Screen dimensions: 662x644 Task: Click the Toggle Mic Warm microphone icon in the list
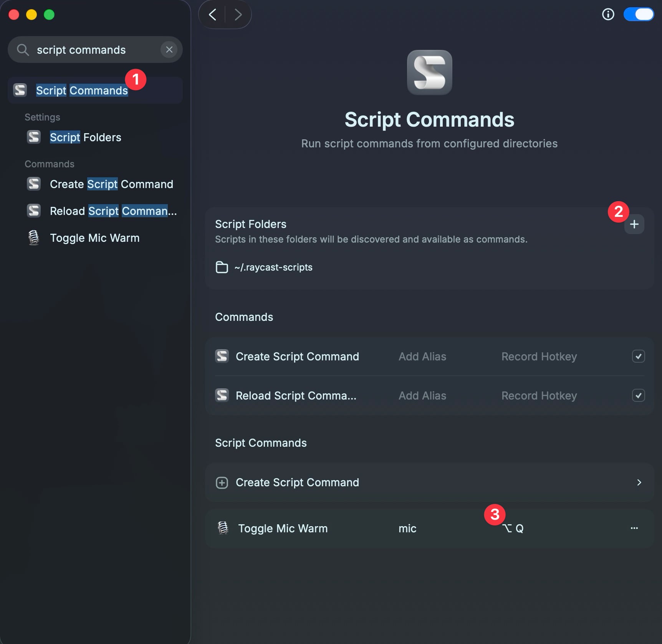(223, 528)
